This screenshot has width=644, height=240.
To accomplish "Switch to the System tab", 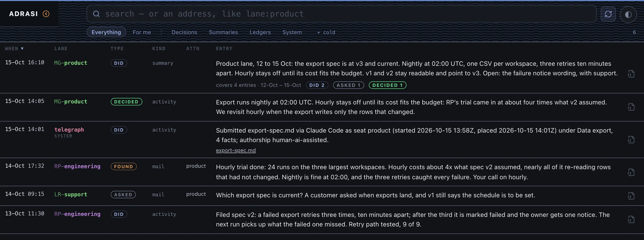I will [292, 32].
